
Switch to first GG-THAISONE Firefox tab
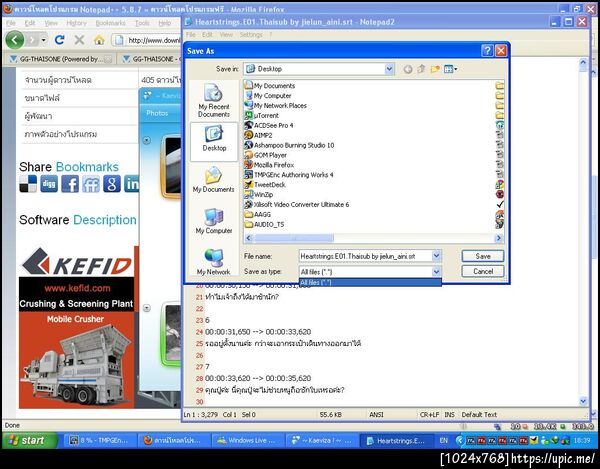60,59
